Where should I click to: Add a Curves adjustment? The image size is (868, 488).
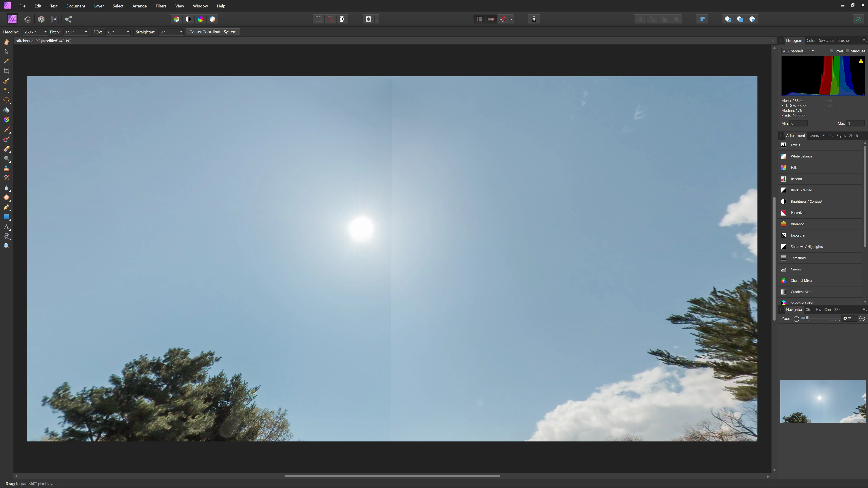click(796, 269)
